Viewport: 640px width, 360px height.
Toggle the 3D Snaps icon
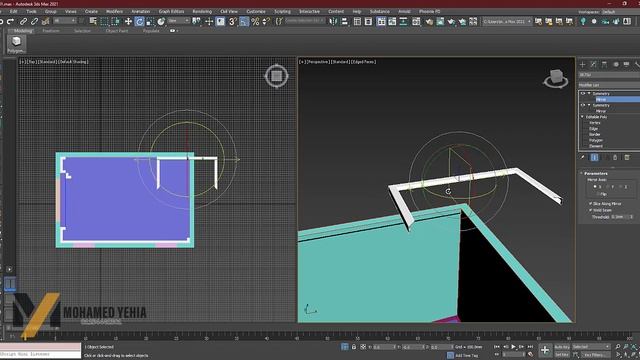coord(232,21)
